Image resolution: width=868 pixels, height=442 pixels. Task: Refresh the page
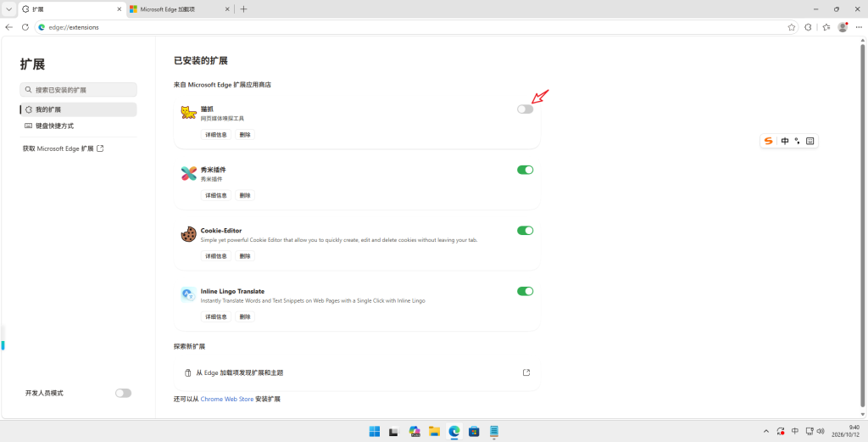[x=25, y=27]
